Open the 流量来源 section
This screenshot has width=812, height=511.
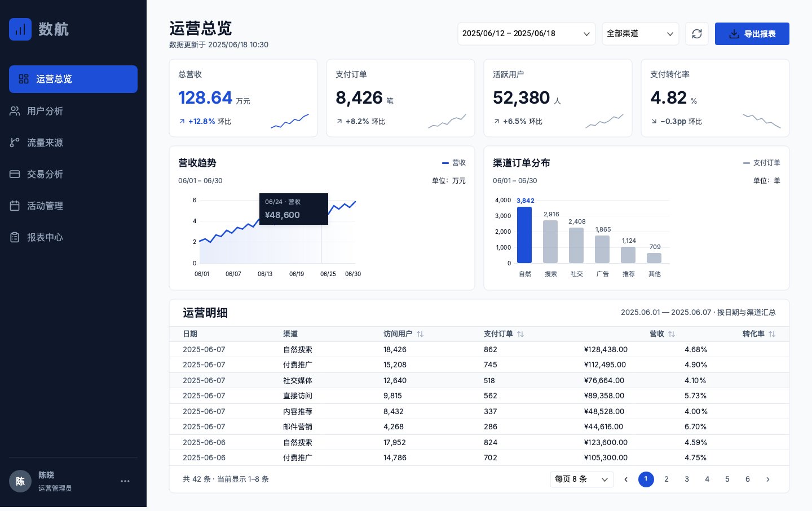[x=73, y=143]
